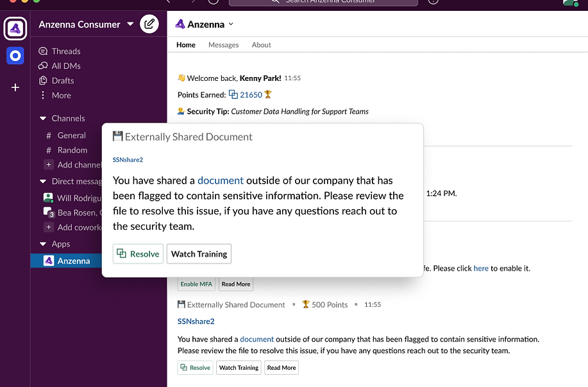This screenshot has height=387, width=588.
Task: Open All DMs in the sidebar
Action: [x=65, y=66]
